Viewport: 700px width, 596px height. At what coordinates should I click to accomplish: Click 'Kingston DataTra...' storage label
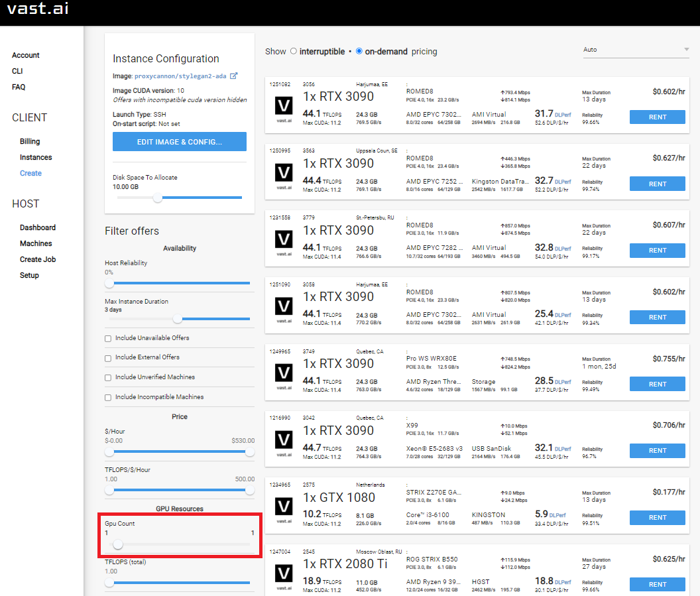point(500,181)
